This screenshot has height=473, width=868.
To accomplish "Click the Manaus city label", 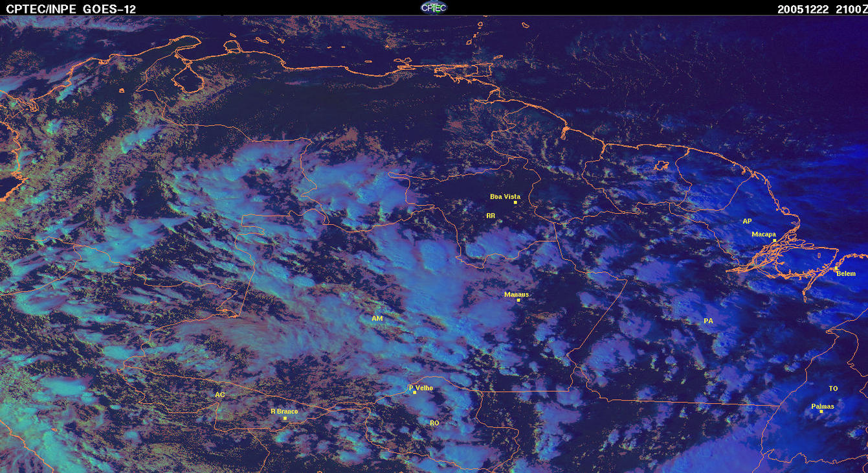I will (517, 294).
